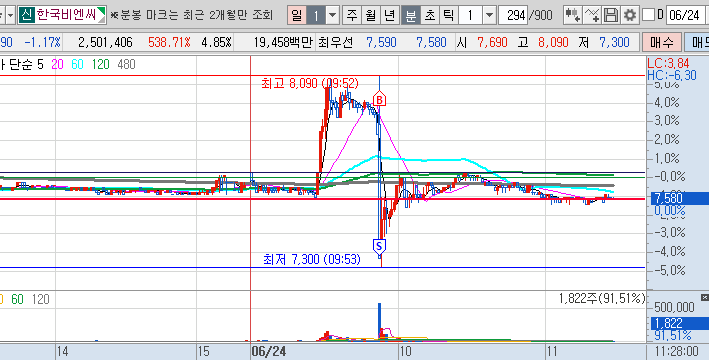Click the LC:3.84 indicator text
709x360 pixels.
[x=668, y=63]
